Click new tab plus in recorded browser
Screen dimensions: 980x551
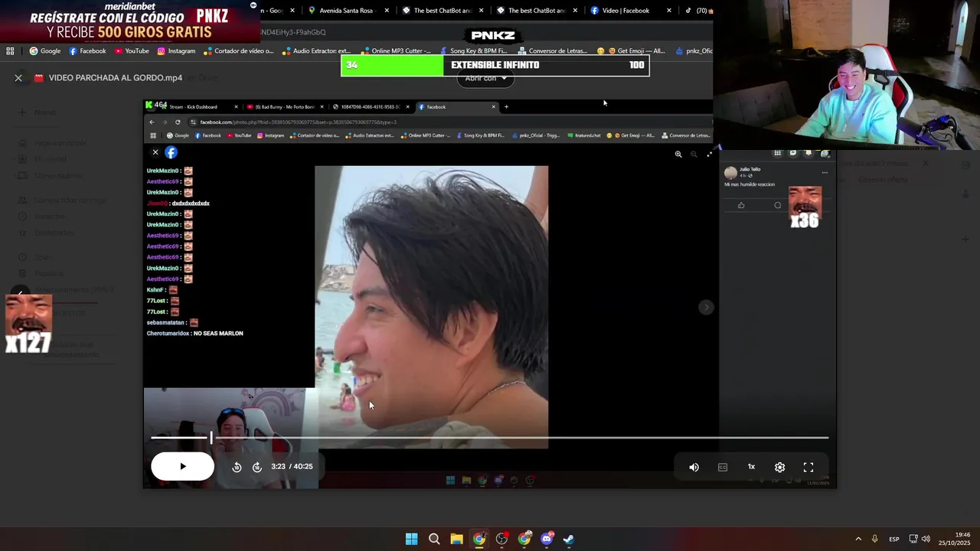click(x=506, y=107)
